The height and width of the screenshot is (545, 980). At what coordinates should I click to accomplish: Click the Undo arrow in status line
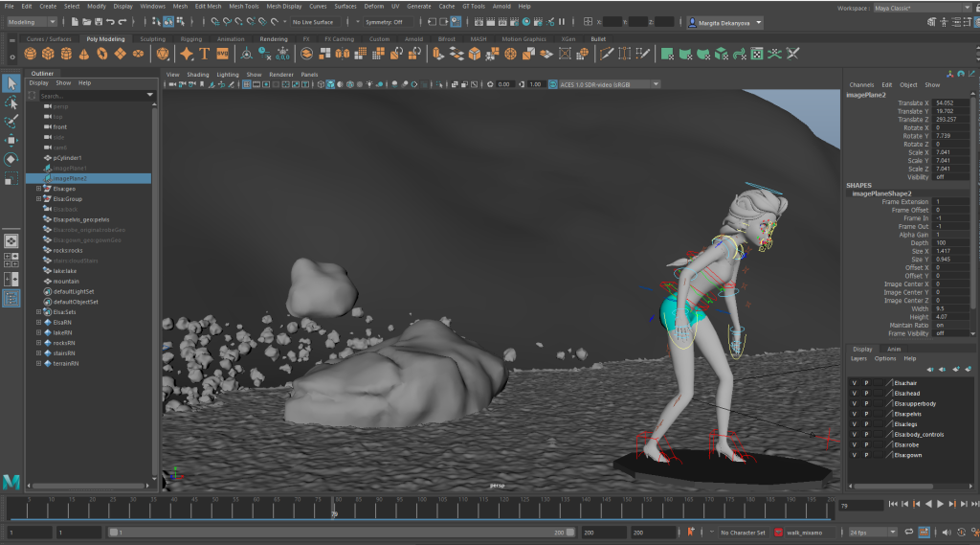(x=111, y=22)
